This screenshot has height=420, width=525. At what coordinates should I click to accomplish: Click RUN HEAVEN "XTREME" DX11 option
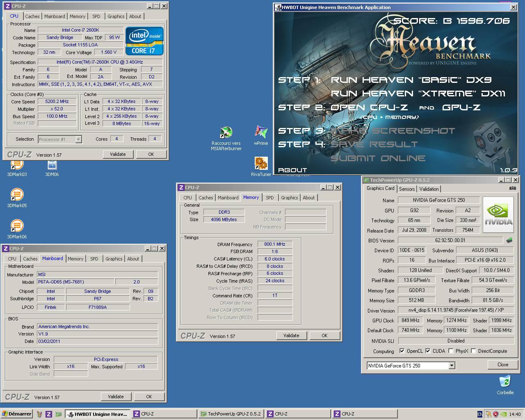(x=418, y=94)
